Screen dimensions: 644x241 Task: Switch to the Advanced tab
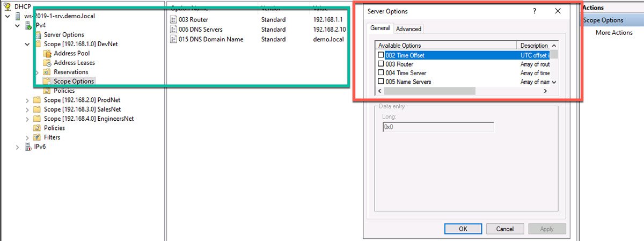pyautogui.click(x=409, y=29)
